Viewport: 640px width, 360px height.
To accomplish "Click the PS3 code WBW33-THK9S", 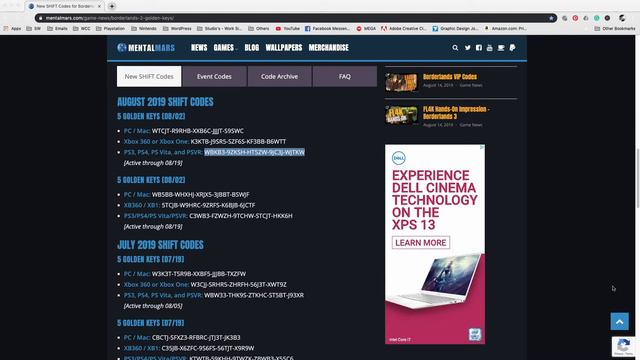I will click(x=254, y=295).
